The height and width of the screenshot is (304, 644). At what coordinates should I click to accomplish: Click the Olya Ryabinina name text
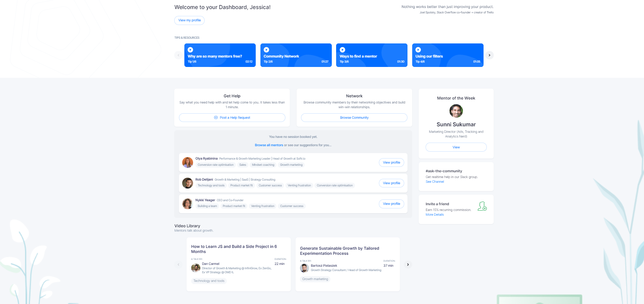[x=206, y=159]
